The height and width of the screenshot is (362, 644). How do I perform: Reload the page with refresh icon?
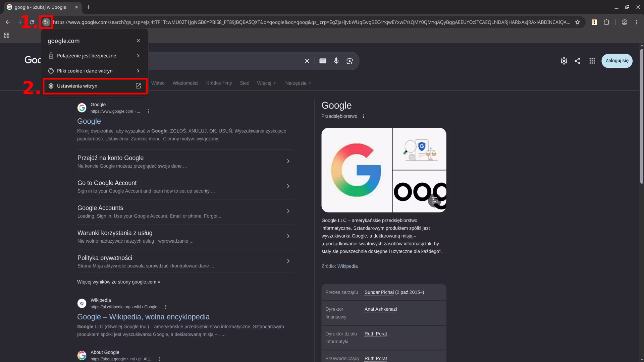tap(32, 22)
